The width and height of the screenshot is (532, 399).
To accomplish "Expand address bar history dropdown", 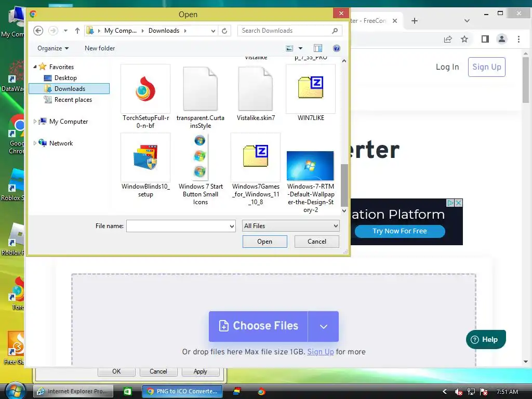I will click(x=213, y=31).
